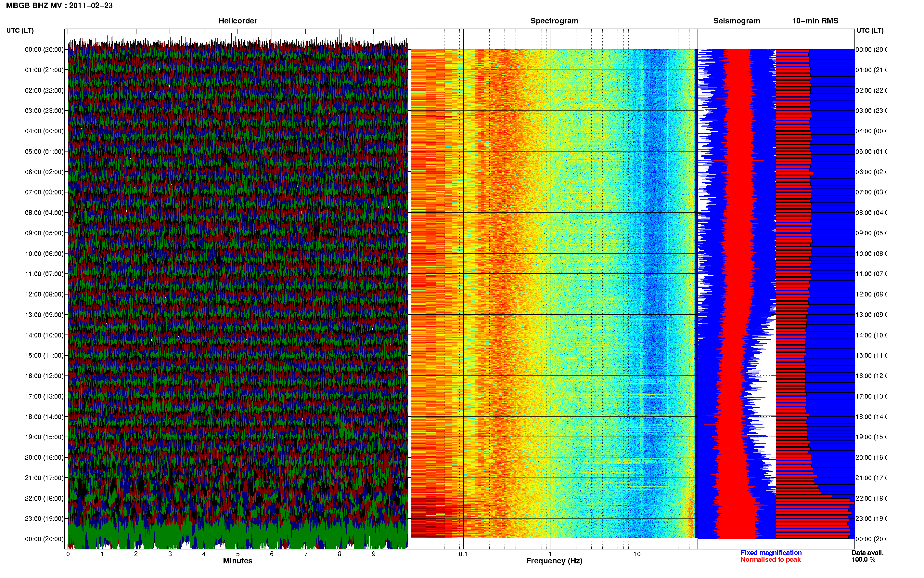Click the left 23:00 (19:00) time label
This screenshot has height=578, width=924.
(44, 519)
